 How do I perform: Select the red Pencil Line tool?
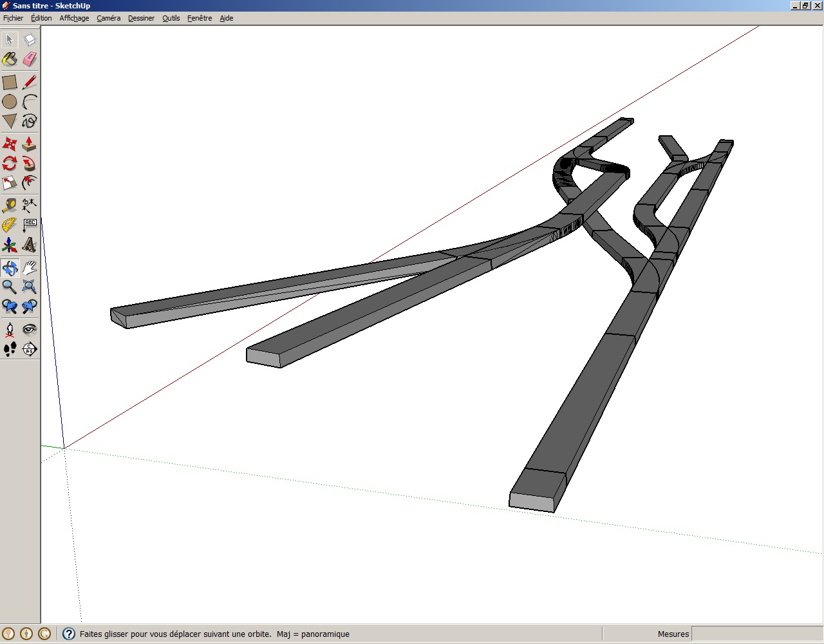29,82
